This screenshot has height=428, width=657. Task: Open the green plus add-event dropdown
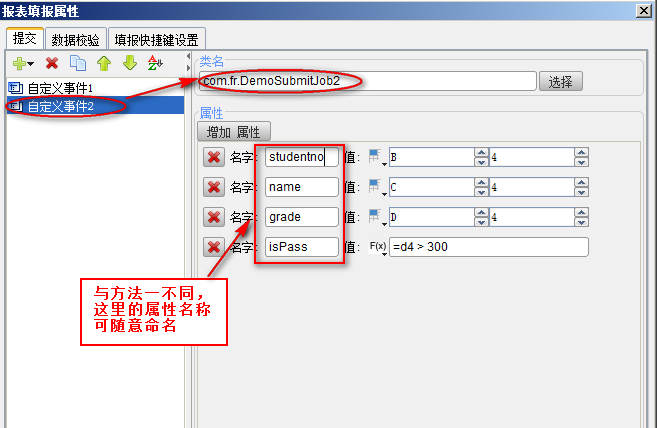click(x=23, y=64)
